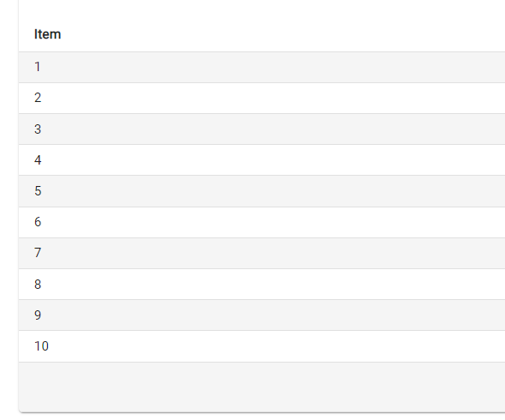Viewport: 505px width, 420px height.
Task: Click the digit 9 in Item column
Action: [38, 315]
